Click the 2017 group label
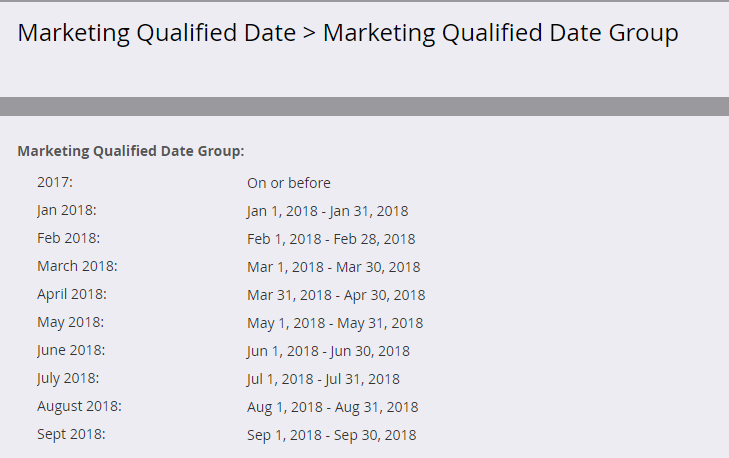 click(x=55, y=182)
